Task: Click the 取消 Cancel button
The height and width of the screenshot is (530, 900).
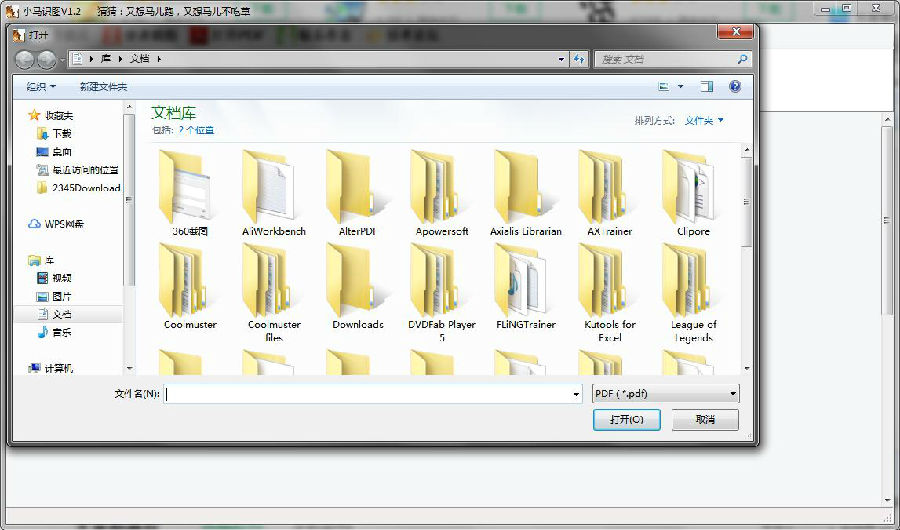Action: (x=705, y=420)
